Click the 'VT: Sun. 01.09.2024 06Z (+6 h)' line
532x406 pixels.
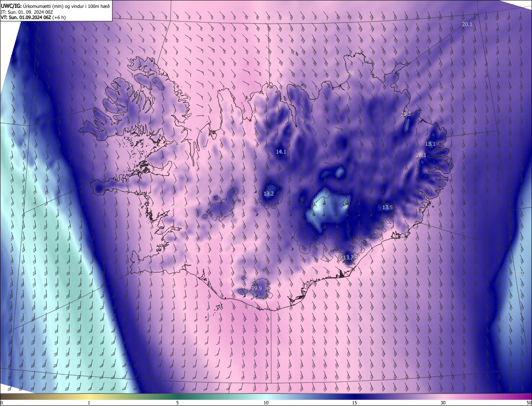tap(33, 17)
